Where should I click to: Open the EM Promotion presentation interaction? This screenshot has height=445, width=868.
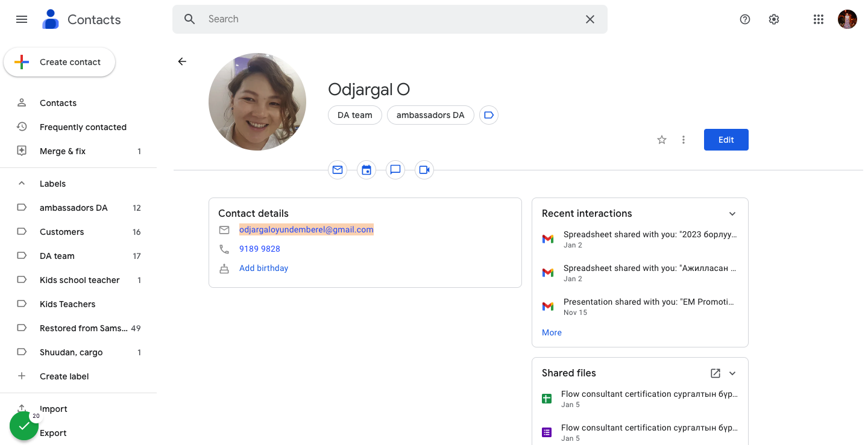click(x=640, y=307)
